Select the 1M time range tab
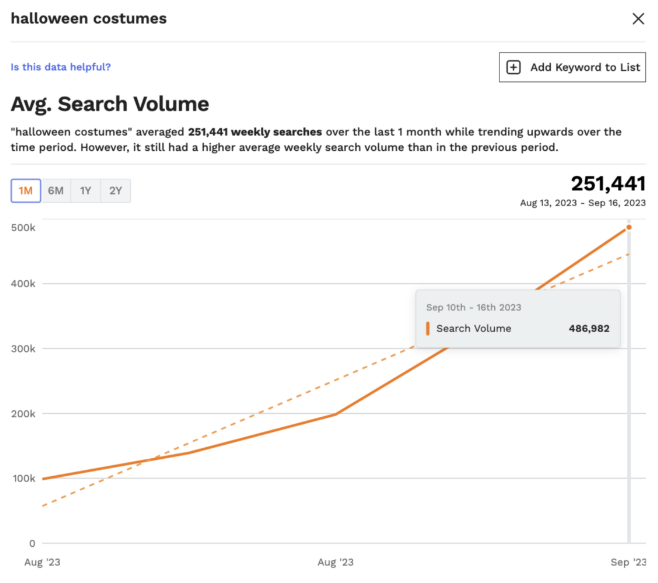Screen dimensions: 658x583 tap(26, 190)
